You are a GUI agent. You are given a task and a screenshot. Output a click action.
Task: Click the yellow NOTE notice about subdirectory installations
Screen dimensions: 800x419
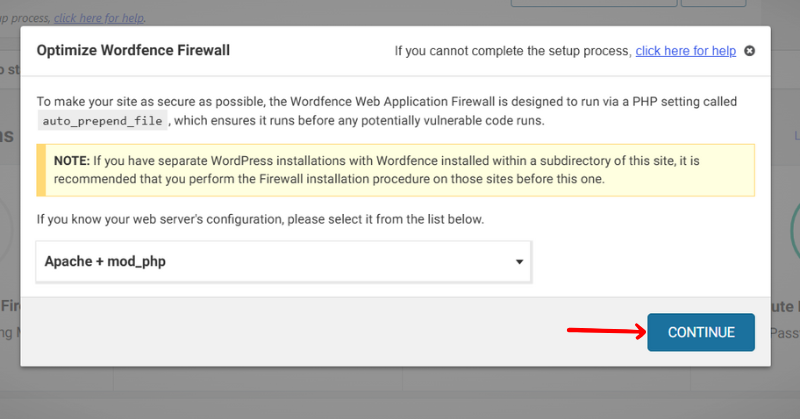[x=395, y=170]
